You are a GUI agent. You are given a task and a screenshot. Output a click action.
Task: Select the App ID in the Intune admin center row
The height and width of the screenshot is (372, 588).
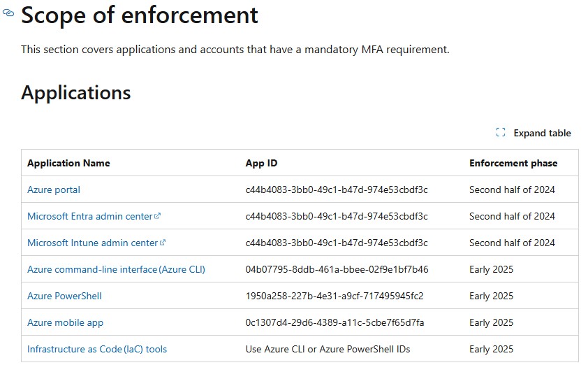(x=337, y=243)
